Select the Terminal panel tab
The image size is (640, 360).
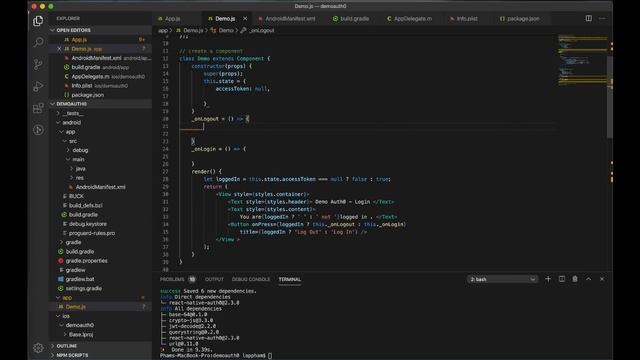290,280
